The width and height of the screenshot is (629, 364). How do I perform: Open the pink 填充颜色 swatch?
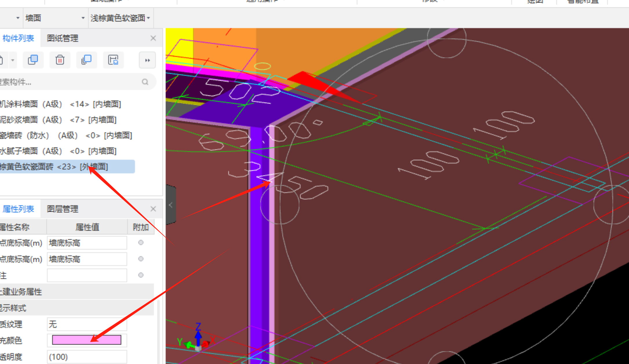[87, 340]
